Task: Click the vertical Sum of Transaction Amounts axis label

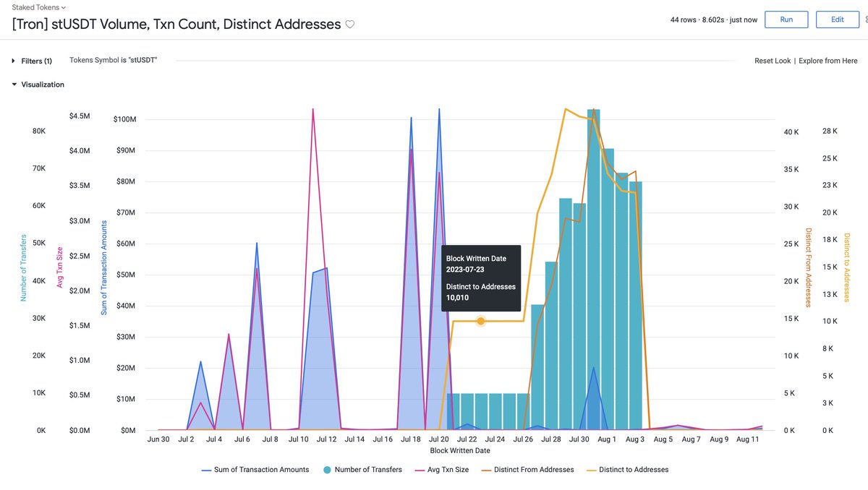Action: tap(103, 267)
